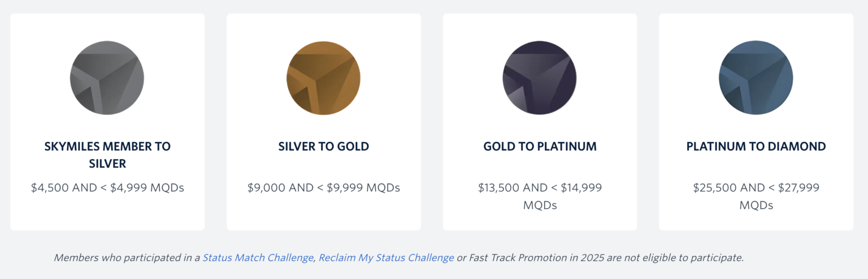Open the Reclaim My Status Challenge link
The image size is (868, 279).
tap(386, 258)
